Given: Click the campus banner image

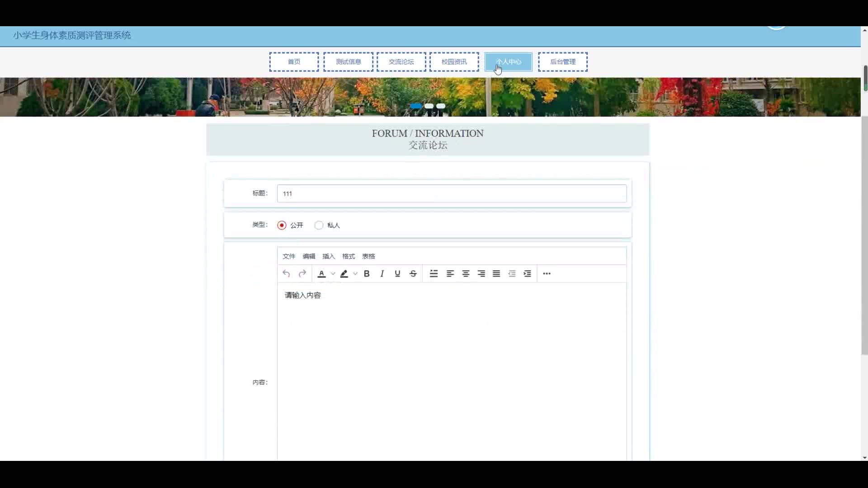Looking at the screenshot, I should click(x=430, y=97).
